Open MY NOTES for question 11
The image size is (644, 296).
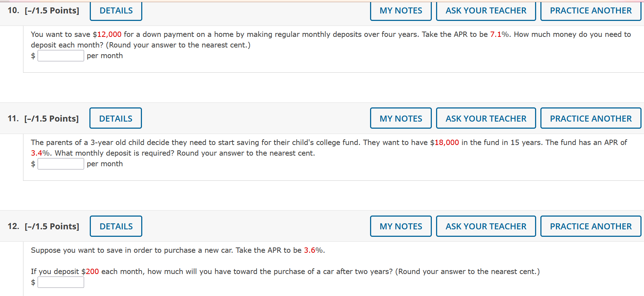pyautogui.click(x=401, y=118)
